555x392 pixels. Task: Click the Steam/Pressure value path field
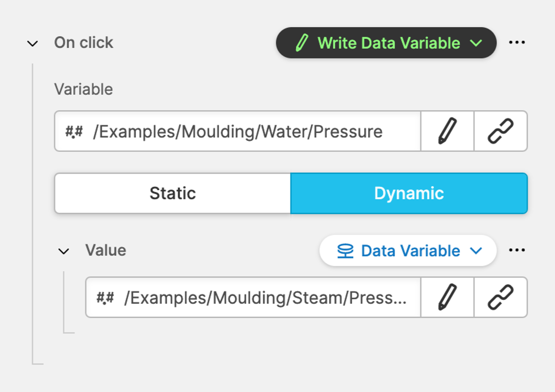[265, 298]
